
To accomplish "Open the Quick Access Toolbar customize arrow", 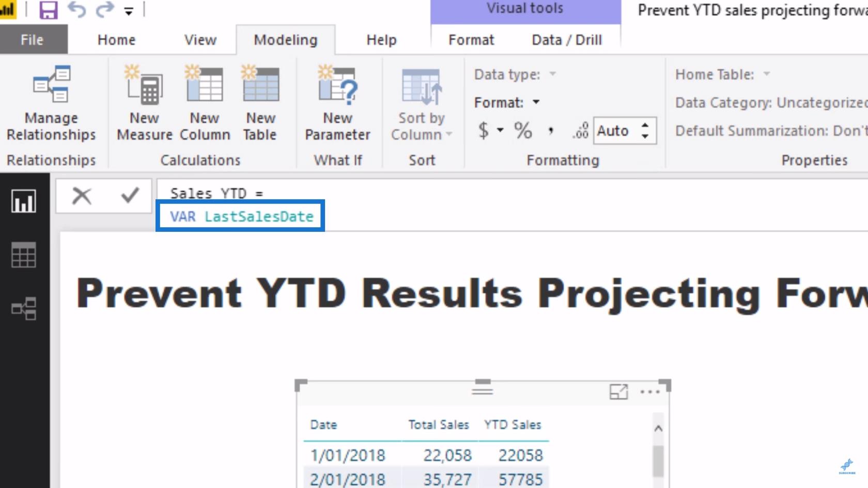I will pos(129,11).
